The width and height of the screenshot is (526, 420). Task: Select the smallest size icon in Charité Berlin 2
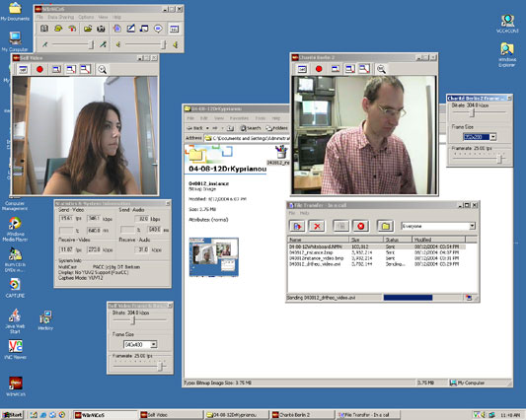pyautogui.click(x=336, y=69)
